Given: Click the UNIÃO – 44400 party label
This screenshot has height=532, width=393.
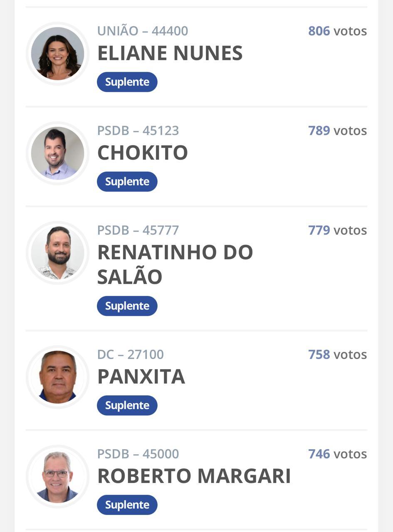Looking at the screenshot, I should click(x=142, y=31).
